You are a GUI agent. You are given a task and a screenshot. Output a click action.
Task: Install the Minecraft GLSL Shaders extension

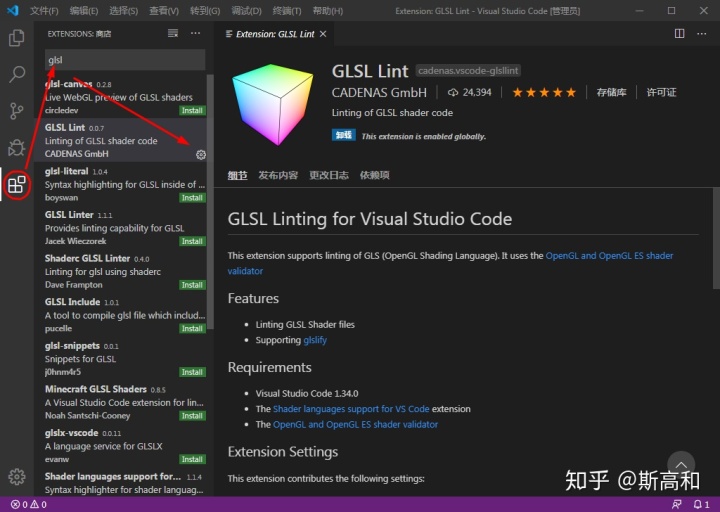192,416
